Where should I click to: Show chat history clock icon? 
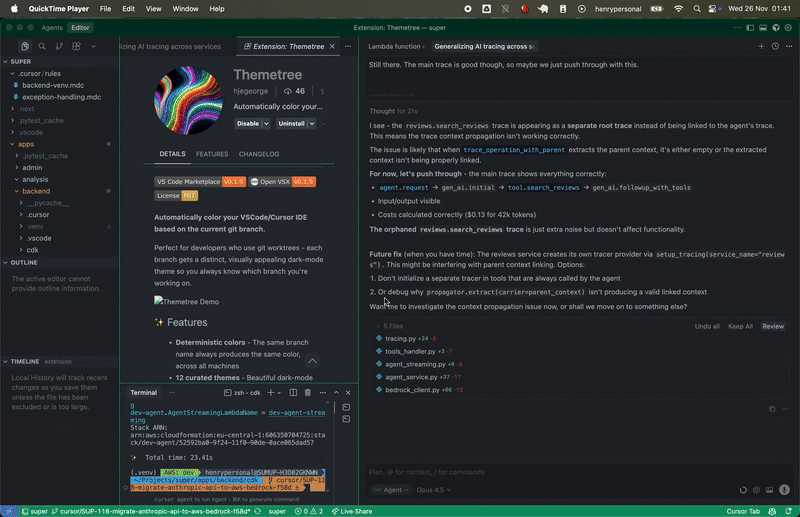point(775,46)
